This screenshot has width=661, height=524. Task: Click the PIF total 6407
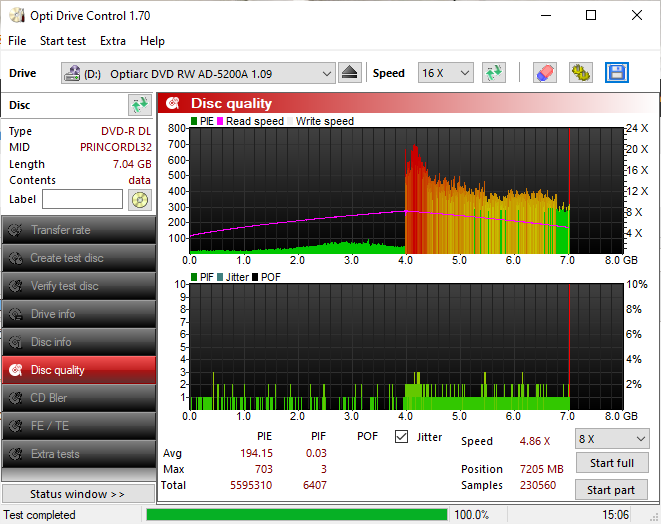(x=314, y=485)
